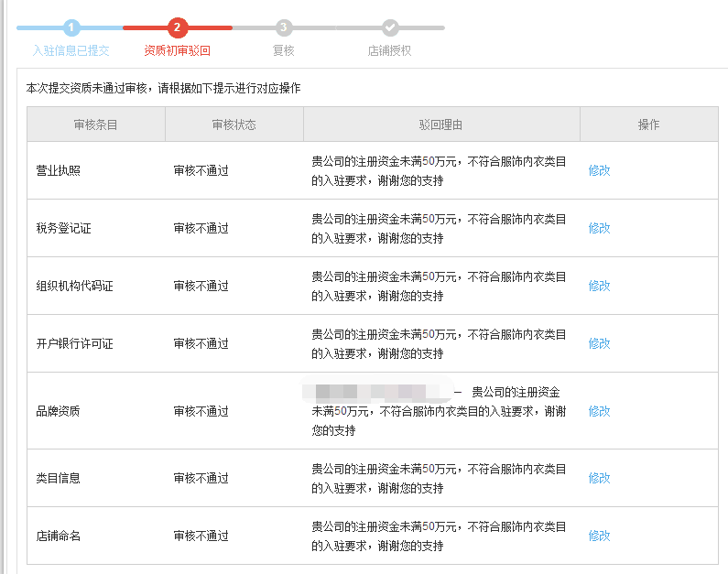The height and width of the screenshot is (574, 728).
Task: Edit 店铺命名 via its 修改 link
Action: (x=599, y=536)
